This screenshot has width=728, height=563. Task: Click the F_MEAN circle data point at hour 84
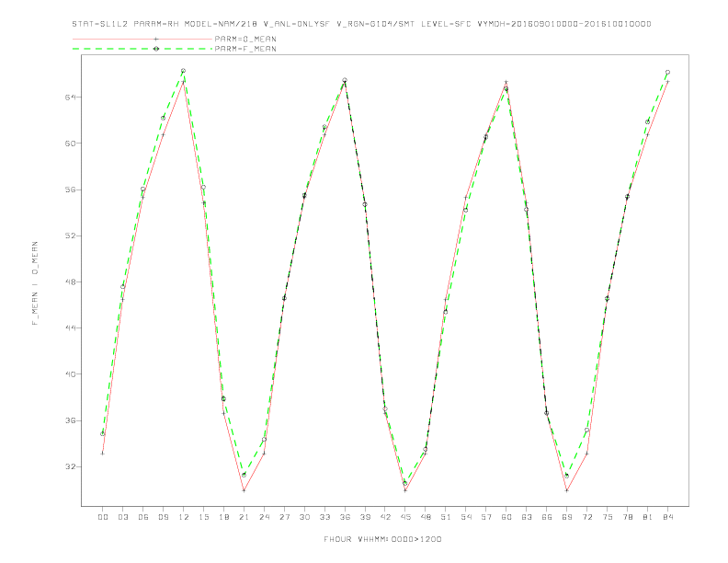(667, 73)
